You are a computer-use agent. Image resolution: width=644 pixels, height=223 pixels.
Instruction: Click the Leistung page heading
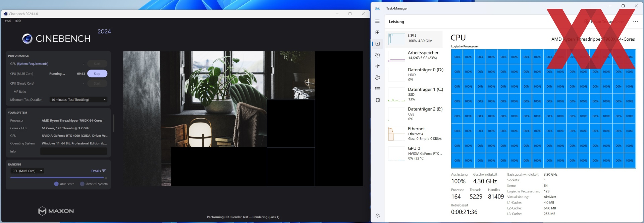point(396,22)
